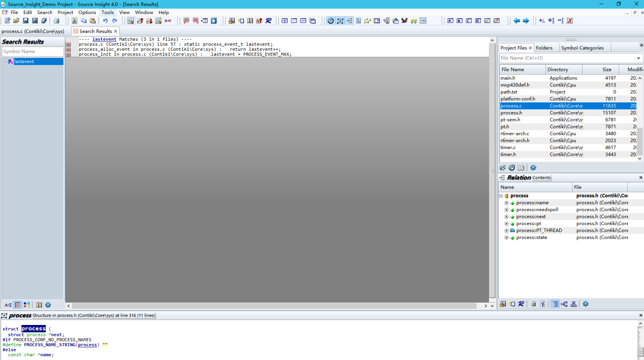The width and height of the screenshot is (644, 360).
Task: Toggle the Project Window P icon
Action: point(331,21)
